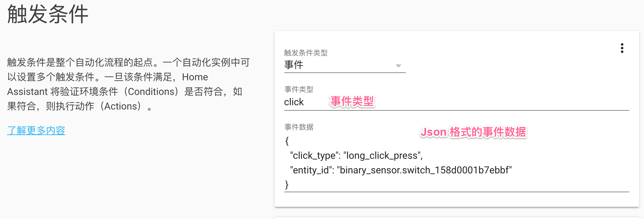644x219 pixels.
Task: Place cursor at the JSON opening brace
Action: coord(287,141)
